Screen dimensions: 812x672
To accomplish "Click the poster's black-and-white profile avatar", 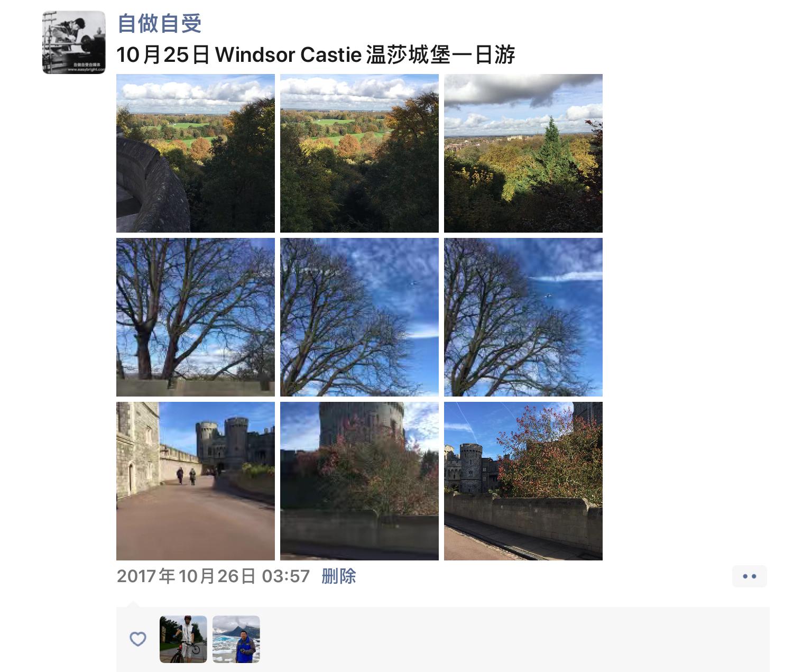I will [x=74, y=42].
